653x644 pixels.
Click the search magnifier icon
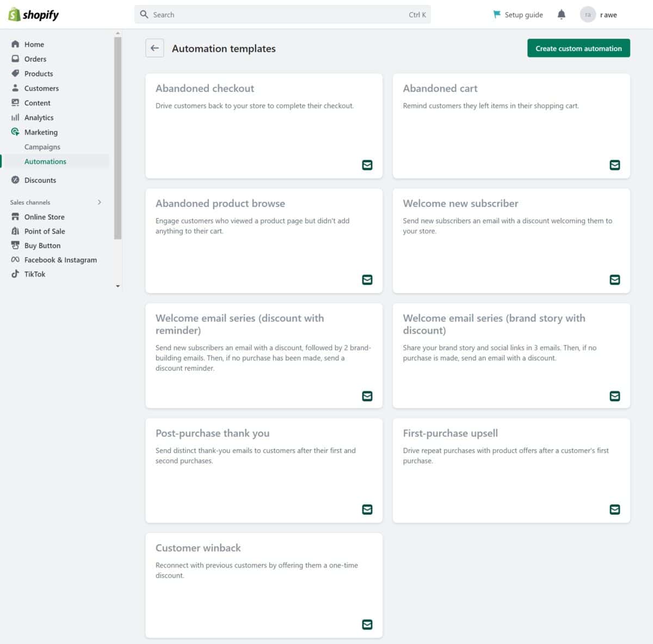point(144,15)
